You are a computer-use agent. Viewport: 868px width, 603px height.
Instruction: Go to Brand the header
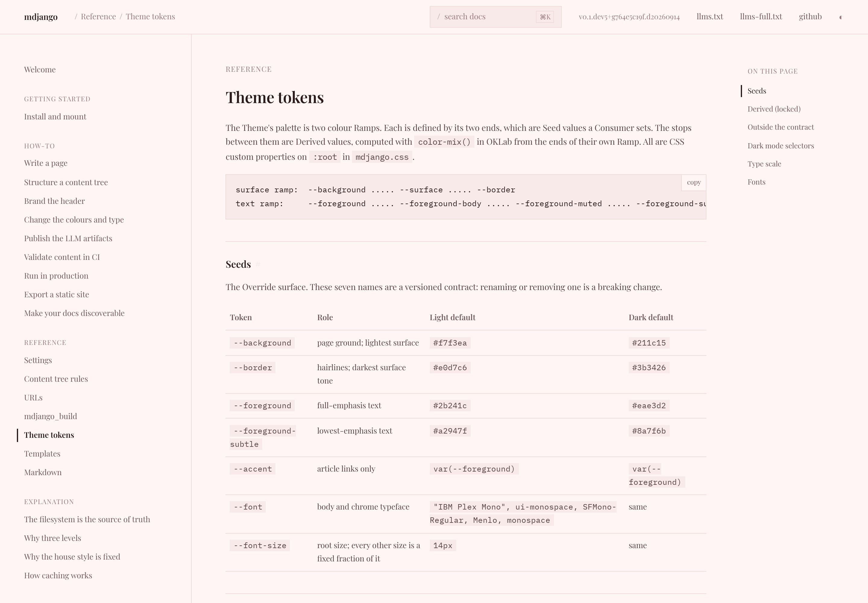pyautogui.click(x=54, y=201)
